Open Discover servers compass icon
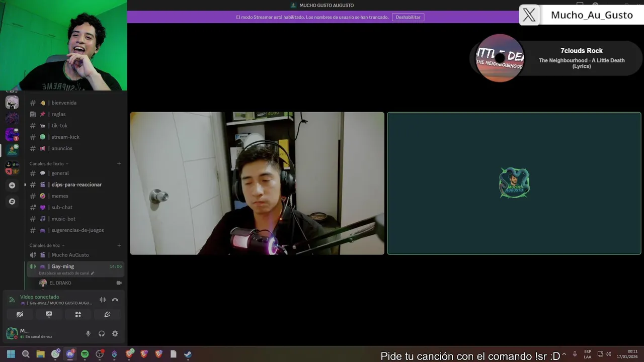Screen dimensions: 644x362 coord(12,202)
